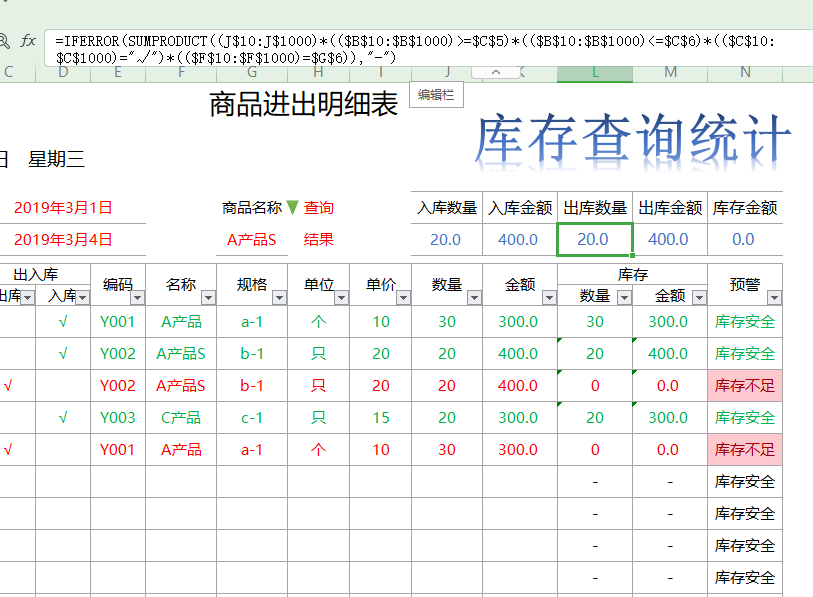The height and width of the screenshot is (597, 813).
Task: Select the 库存金额 result 0.0
Action: [745, 240]
